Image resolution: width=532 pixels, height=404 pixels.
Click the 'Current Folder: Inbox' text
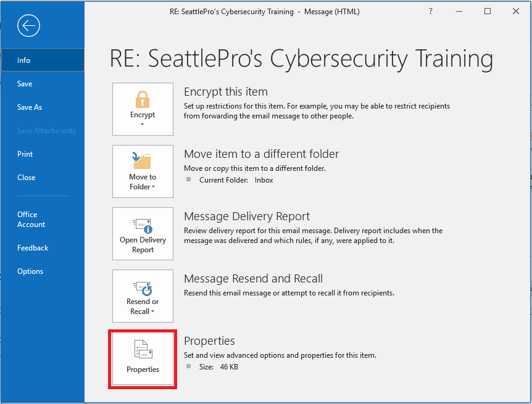click(x=236, y=180)
